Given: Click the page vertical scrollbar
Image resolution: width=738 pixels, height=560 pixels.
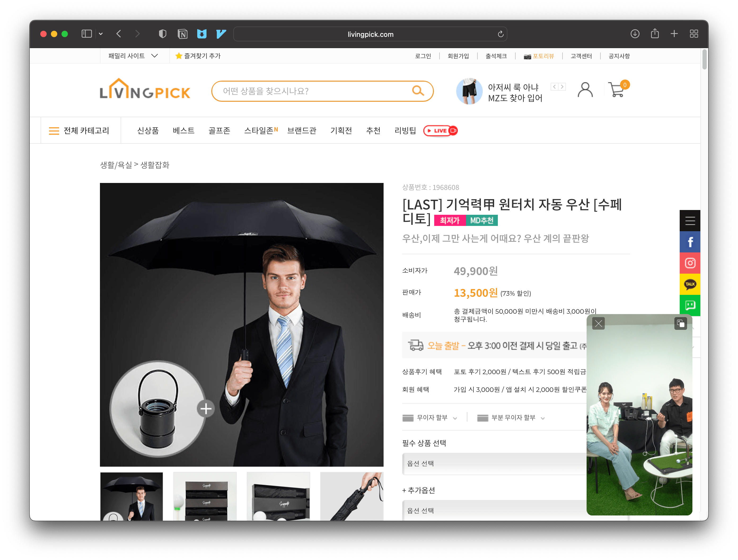Looking at the screenshot, I should [x=704, y=59].
